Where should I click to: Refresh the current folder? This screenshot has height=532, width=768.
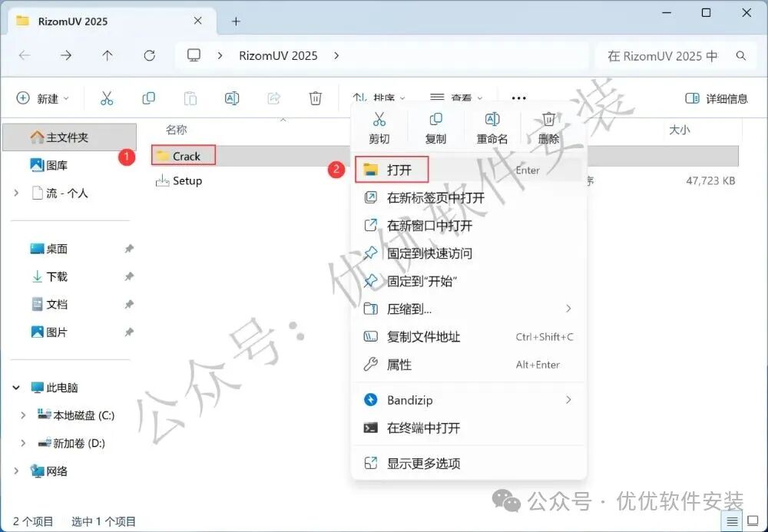click(150, 55)
